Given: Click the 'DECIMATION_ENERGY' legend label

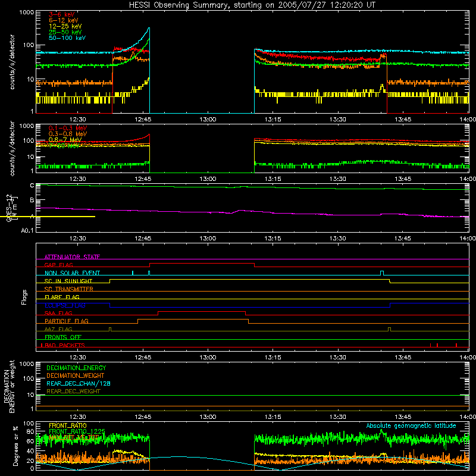Looking at the screenshot, I should (76, 368).
